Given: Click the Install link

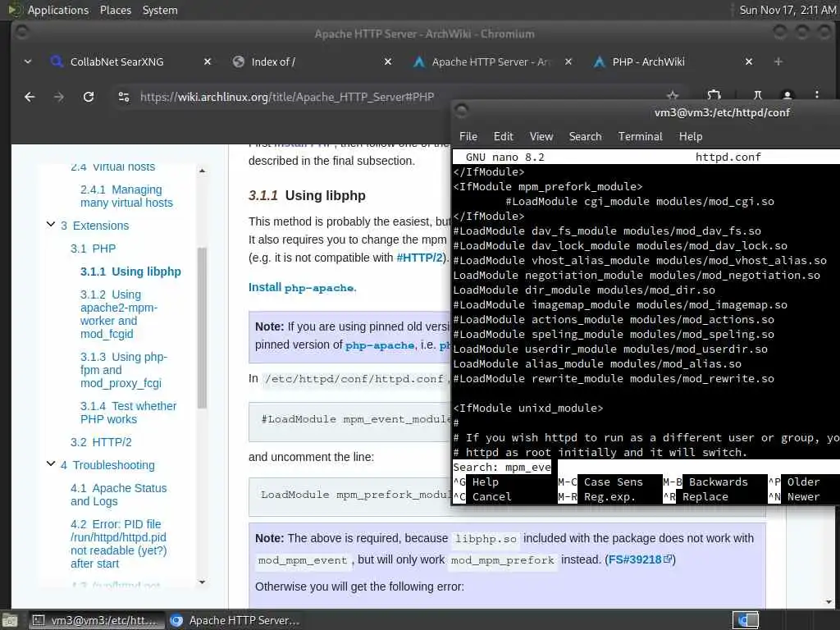Looking at the screenshot, I should pos(265,287).
